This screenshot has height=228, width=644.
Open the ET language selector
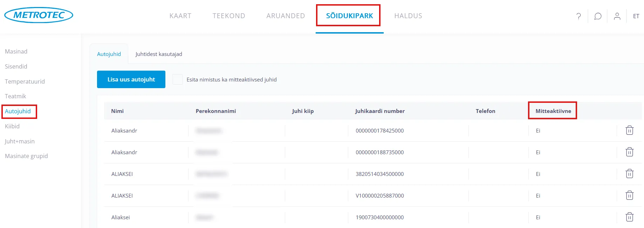[x=636, y=16]
